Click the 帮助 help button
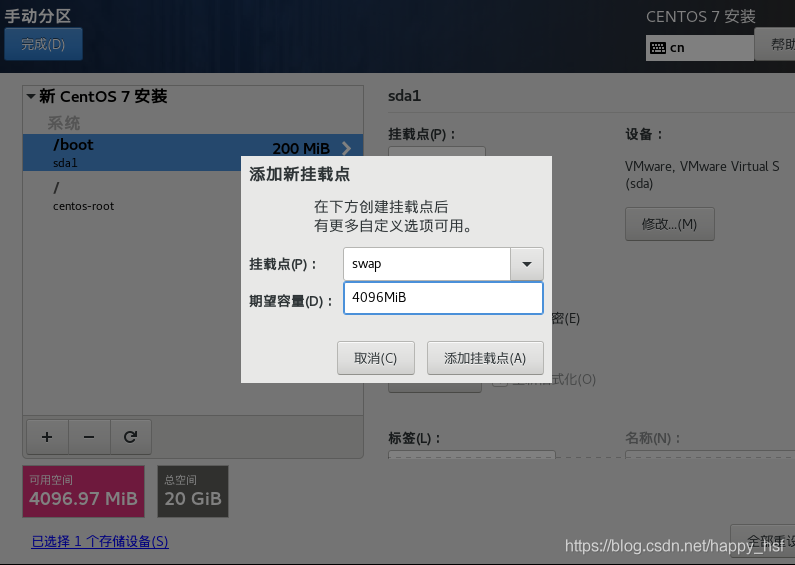The image size is (795, 565). click(776, 44)
